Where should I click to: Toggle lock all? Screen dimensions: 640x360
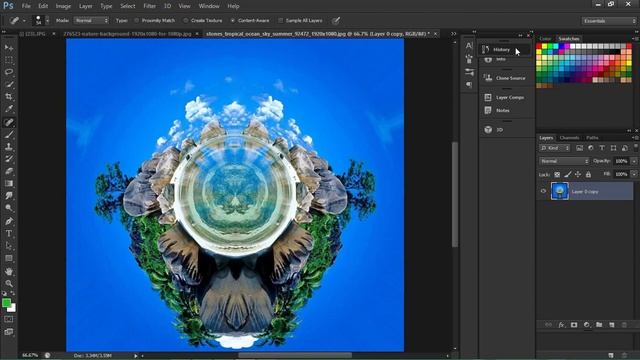tap(588, 174)
